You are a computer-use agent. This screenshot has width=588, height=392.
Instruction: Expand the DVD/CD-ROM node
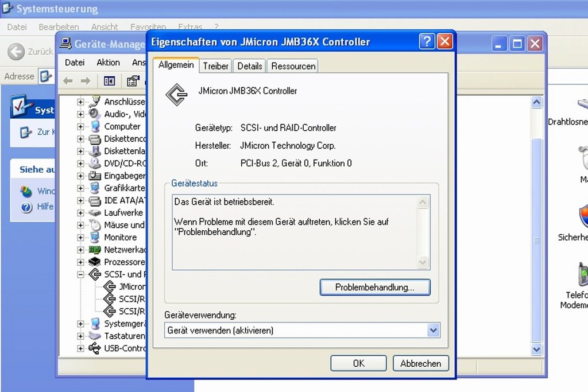pyautogui.click(x=80, y=164)
